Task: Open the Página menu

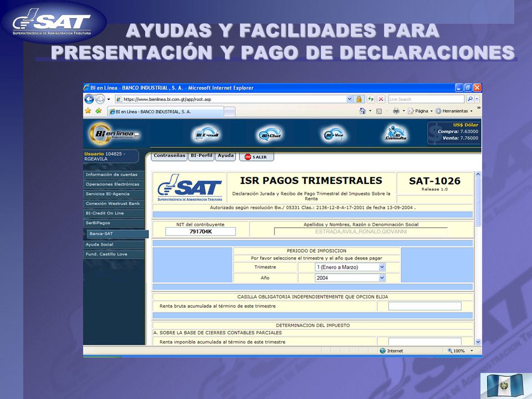Action: (420, 111)
